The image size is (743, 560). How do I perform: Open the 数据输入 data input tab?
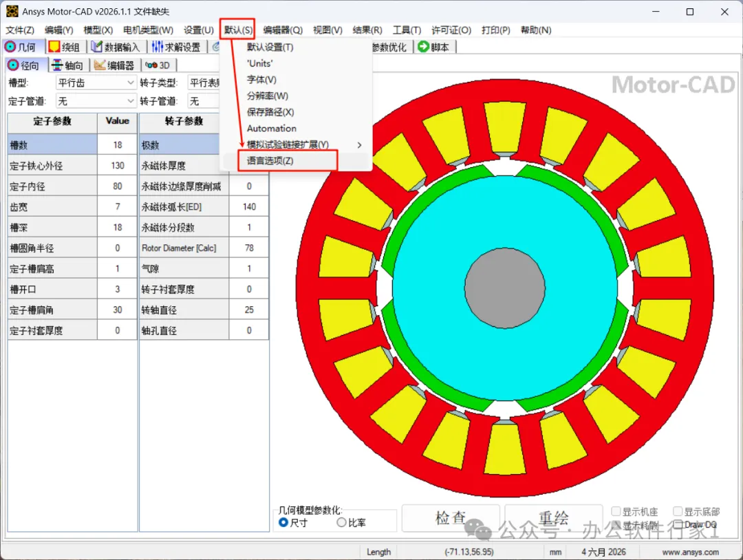click(116, 47)
